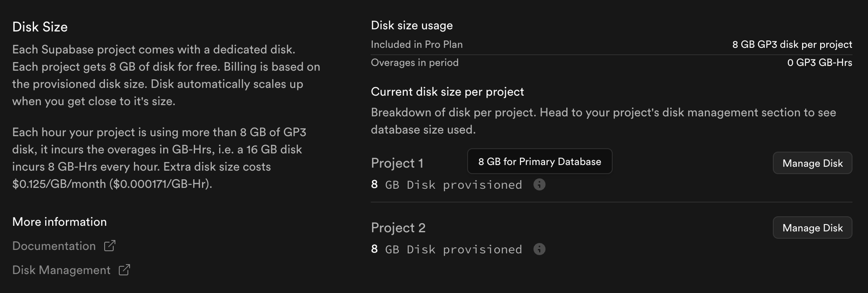Open the Documentation link
The image size is (868, 293).
(x=54, y=246)
